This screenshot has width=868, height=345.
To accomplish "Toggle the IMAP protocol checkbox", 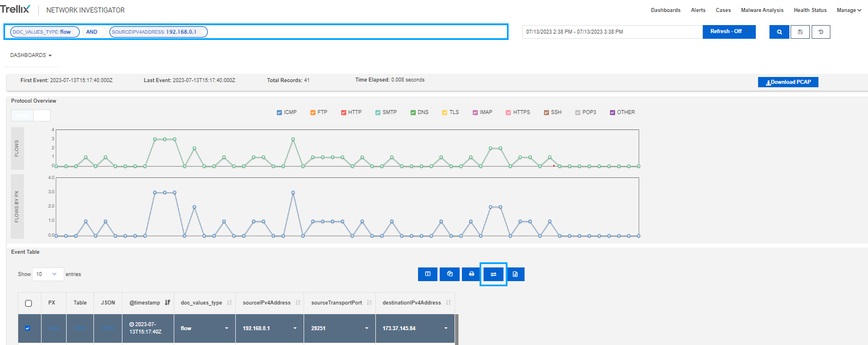I will (x=475, y=112).
